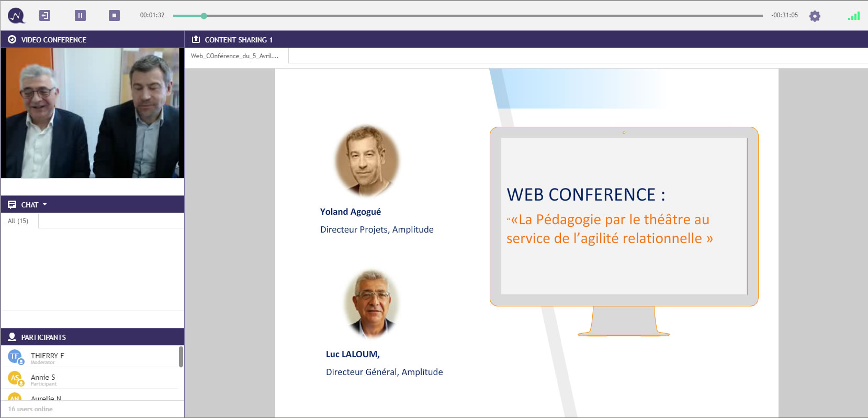The image size is (868, 418).
Task: Click the Directeur Projets, Amplitude text
Action: pyautogui.click(x=377, y=229)
